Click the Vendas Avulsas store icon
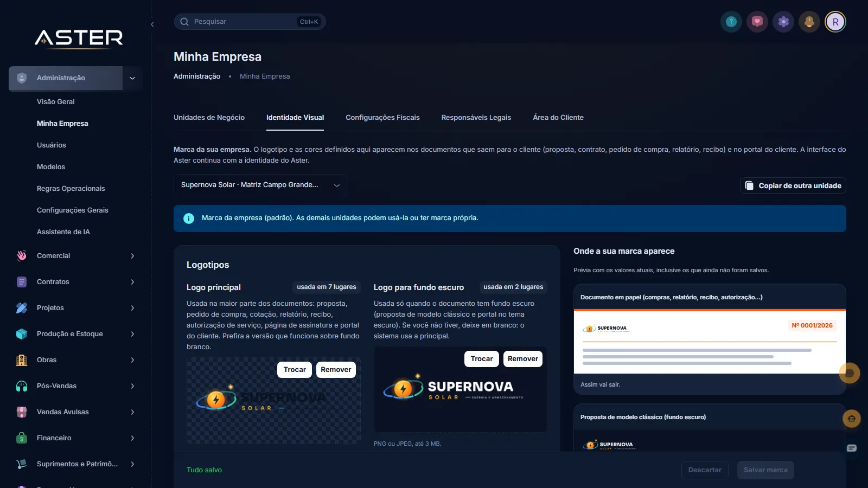 [x=22, y=412]
